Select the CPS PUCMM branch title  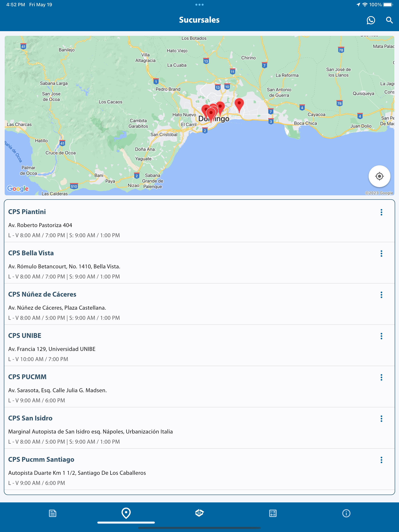27,377
